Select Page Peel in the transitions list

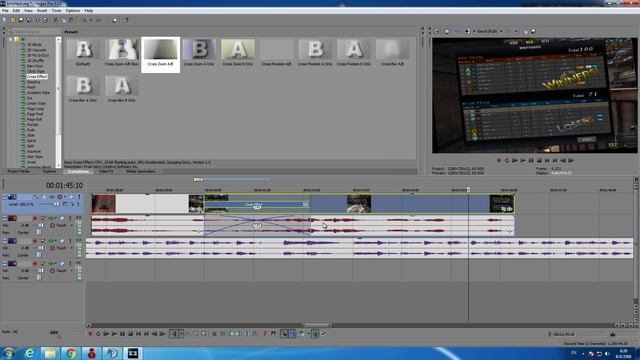(x=35, y=114)
